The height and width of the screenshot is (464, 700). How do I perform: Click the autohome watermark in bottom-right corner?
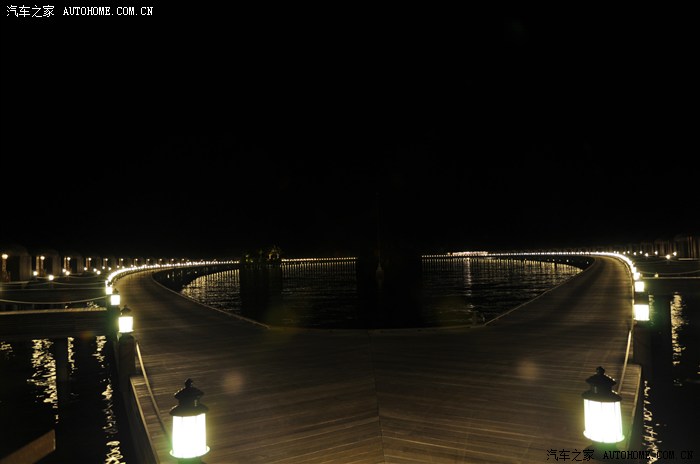pos(620,455)
